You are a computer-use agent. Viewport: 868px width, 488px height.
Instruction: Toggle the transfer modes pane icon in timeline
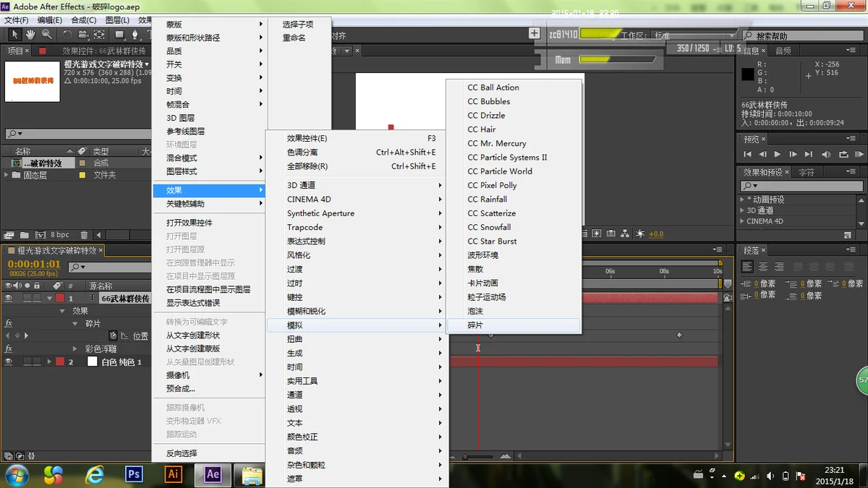(20, 456)
